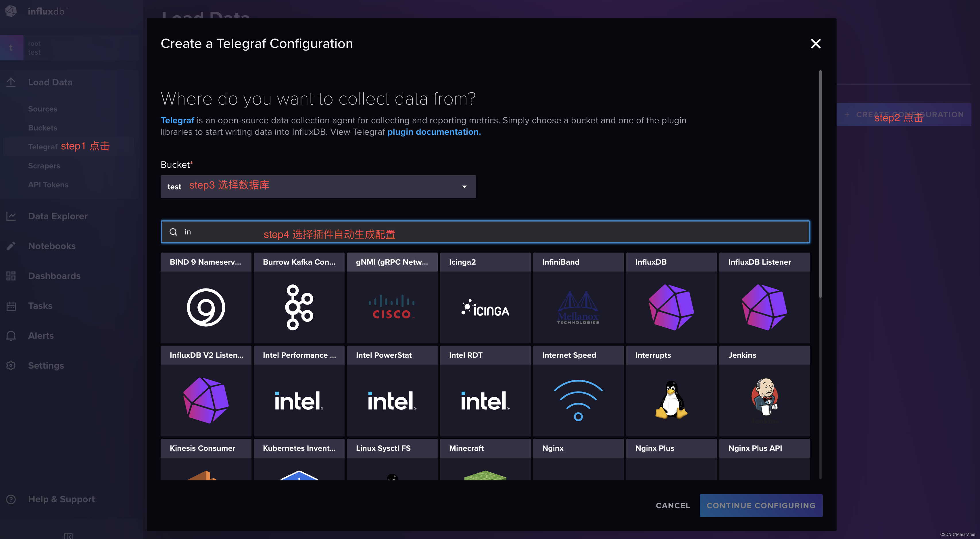
Task: Open Telegraf in the Load Data menu
Action: 43,147
